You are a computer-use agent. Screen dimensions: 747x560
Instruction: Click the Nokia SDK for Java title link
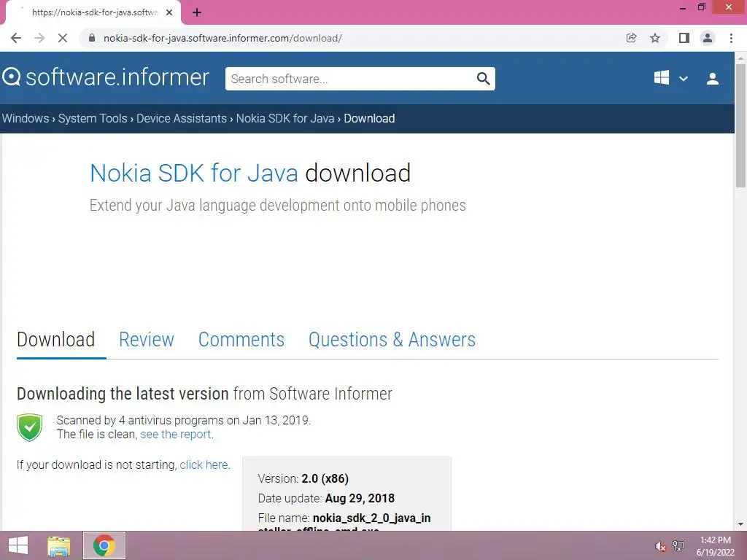coord(194,173)
